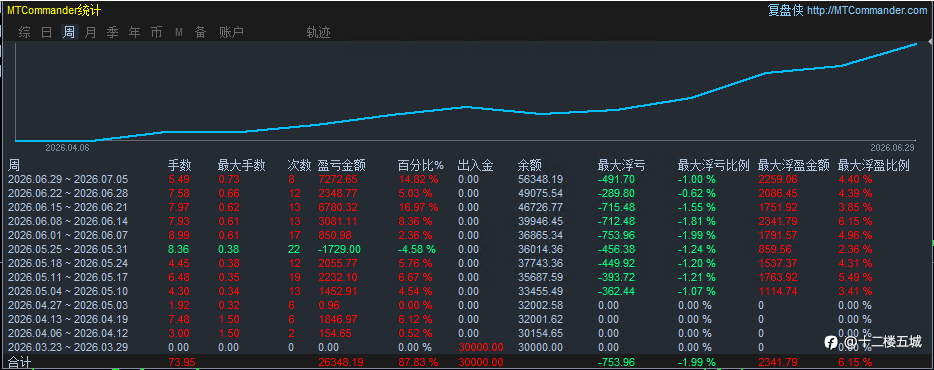Select week row 2026.06.22 ~ 2026.06.28
Viewport: 934px width, 370px height.
pyautogui.click(x=467, y=193)
